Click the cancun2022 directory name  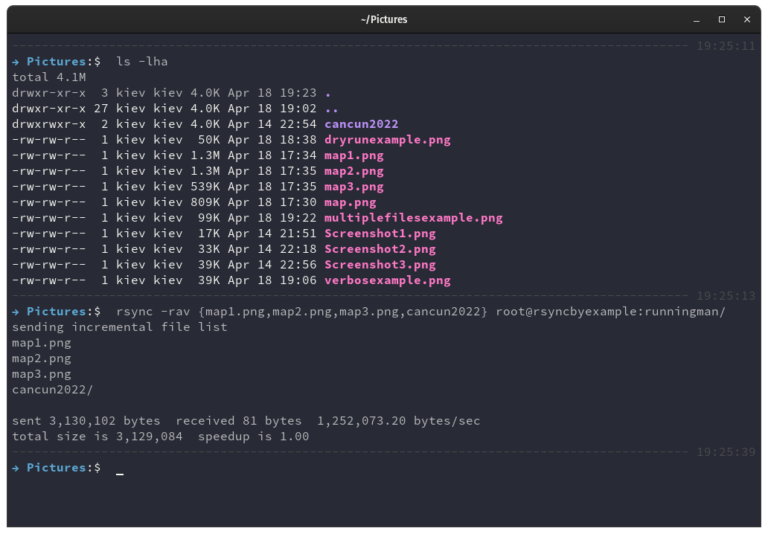(x=361, y=124)
